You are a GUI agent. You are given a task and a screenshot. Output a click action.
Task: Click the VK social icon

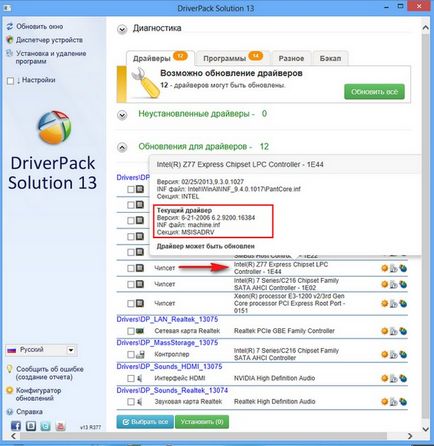[x=31, y=426]
